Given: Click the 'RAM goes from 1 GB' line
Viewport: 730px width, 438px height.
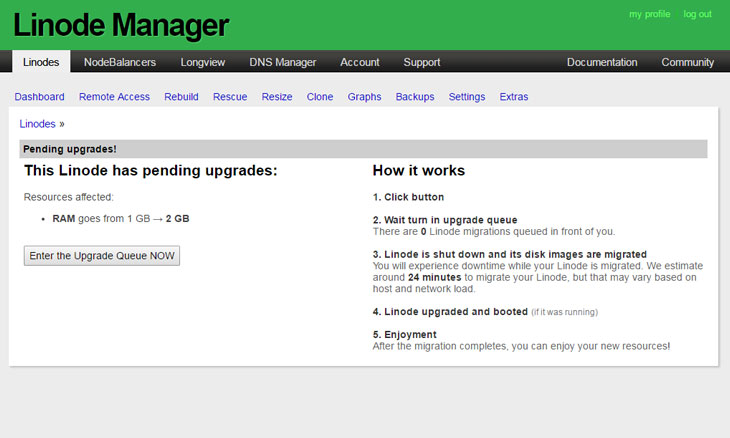Looking at the screenshot, I should click(121, 219).
